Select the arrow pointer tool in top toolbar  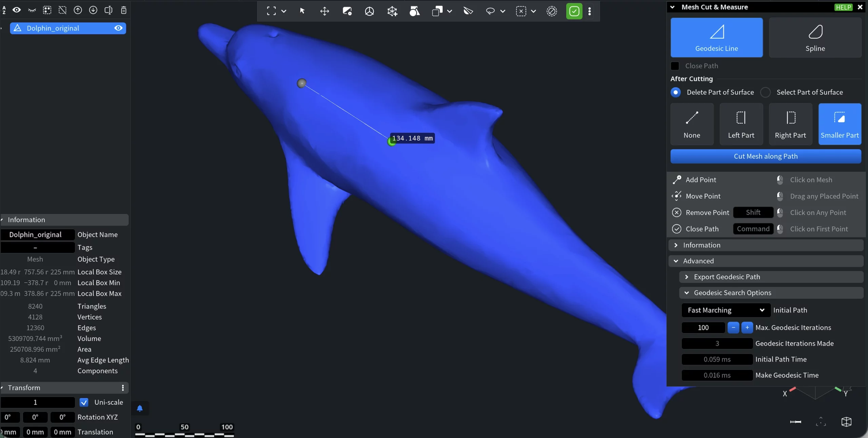tap(302, 11)
